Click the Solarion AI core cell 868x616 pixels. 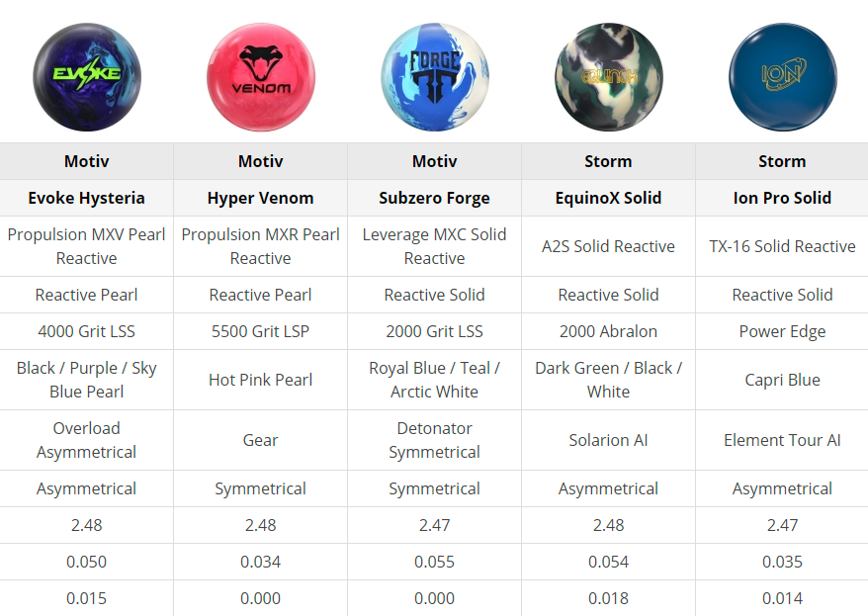[609, 440]
